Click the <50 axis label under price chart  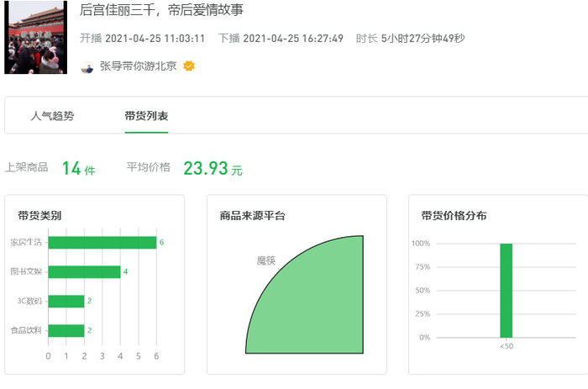(x=507, y=346)
